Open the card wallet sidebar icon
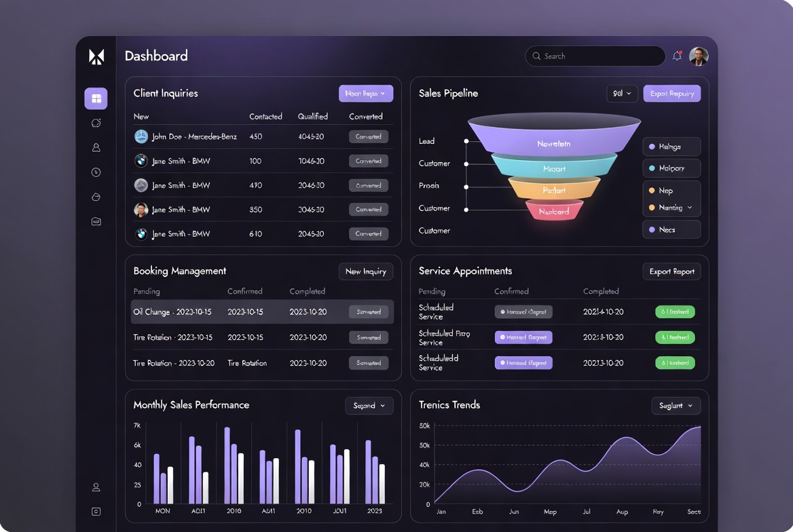The width and height of the screenshot is (793, 532). point(96,221)
